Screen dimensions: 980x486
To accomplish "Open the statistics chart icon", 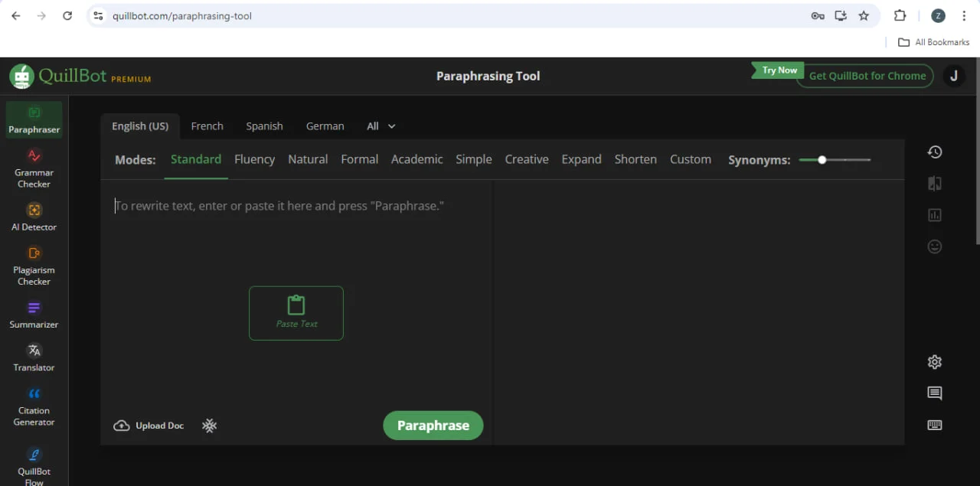I will pos(934,215).
